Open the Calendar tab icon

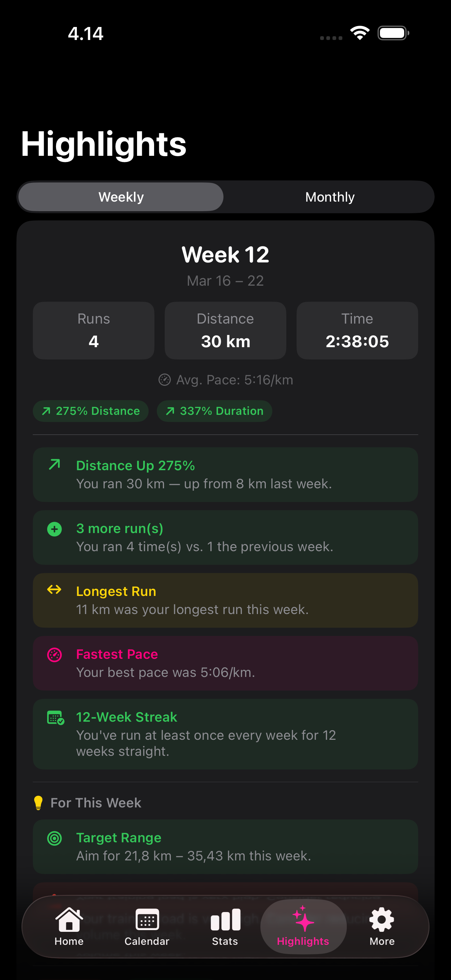[x=147, y=920]
